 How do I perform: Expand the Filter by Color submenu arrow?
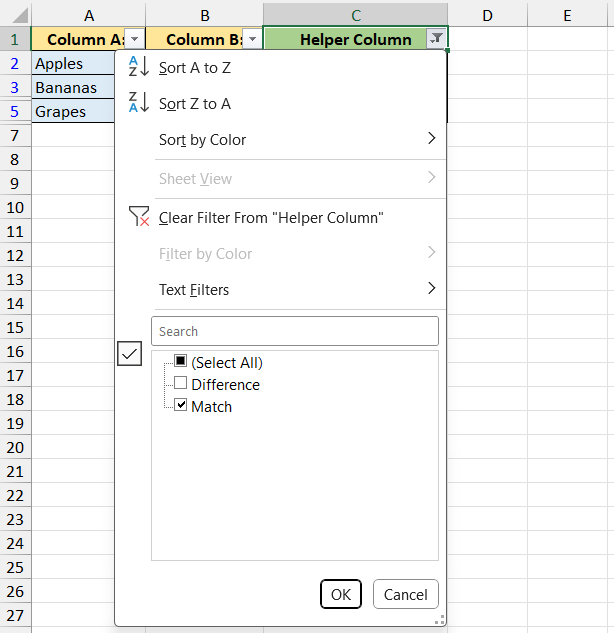(432, 252)
